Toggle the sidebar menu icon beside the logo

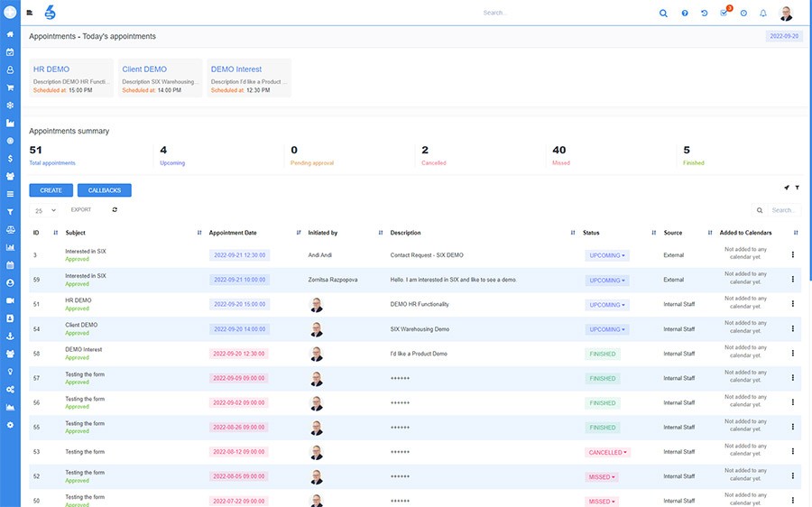coord(30,13)
